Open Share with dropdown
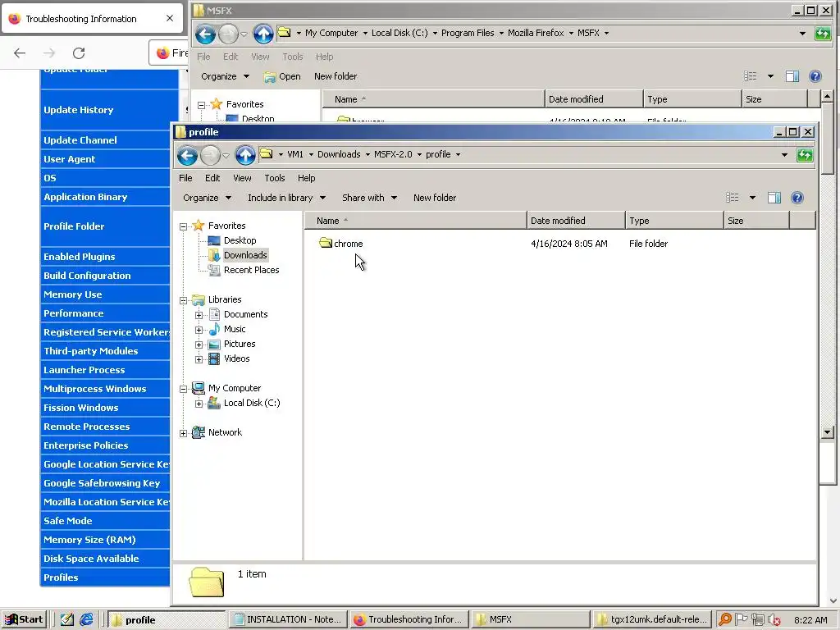This screenshot has height=630, width=840. coord(370,198)
